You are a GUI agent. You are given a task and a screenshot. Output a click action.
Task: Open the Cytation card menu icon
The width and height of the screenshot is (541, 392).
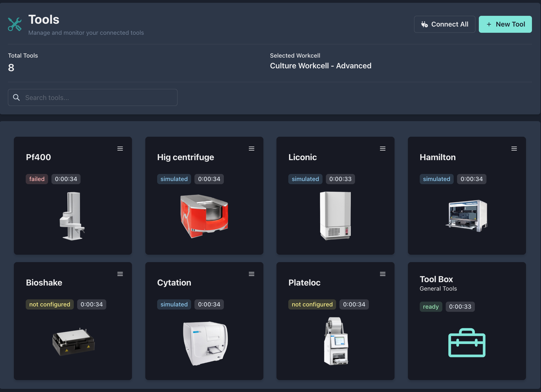(x=251, y=274)
